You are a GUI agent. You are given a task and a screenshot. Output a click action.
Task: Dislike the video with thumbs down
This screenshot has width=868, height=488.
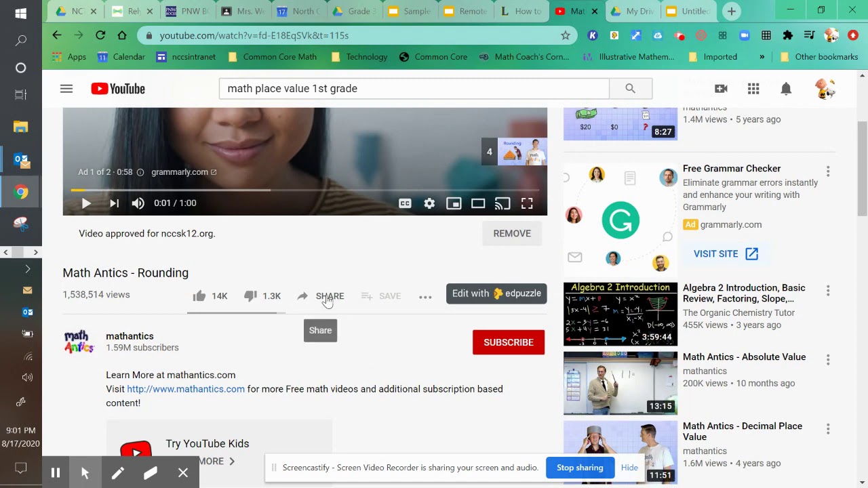coord(262,296)
